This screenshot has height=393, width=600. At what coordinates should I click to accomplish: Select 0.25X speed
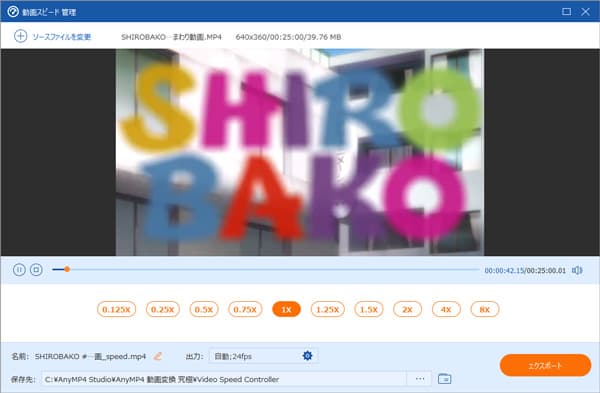[163, 309]
